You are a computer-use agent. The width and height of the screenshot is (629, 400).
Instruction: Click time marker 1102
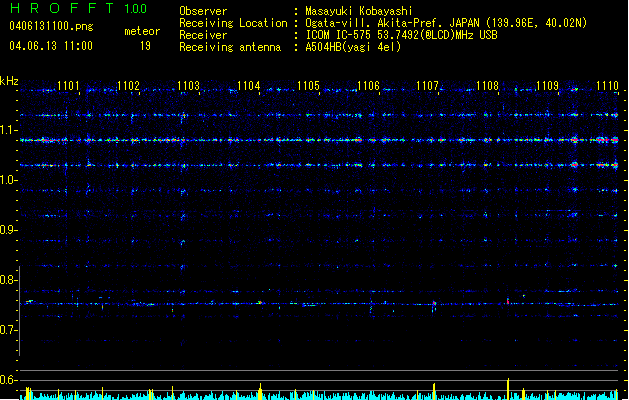[128, 86]
